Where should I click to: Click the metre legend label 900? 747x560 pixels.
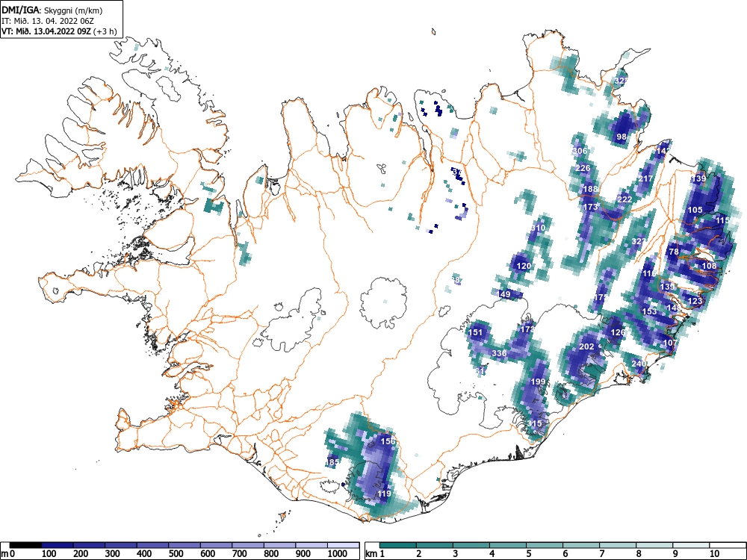point(303,553)
